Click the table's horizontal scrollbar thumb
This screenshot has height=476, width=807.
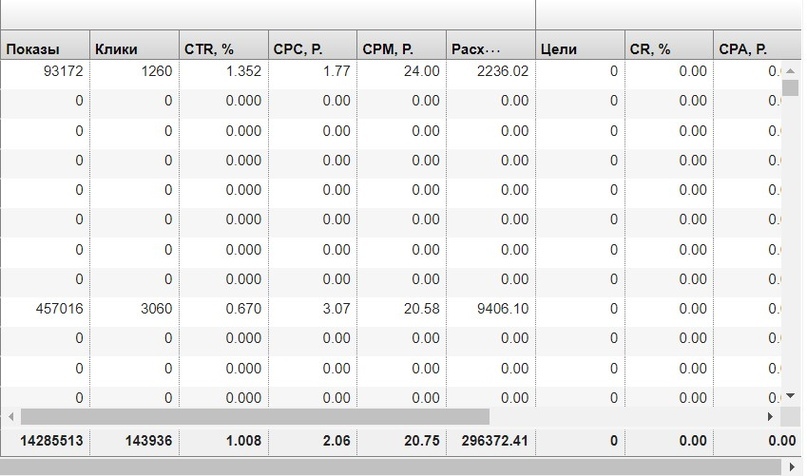click(255, 417)
